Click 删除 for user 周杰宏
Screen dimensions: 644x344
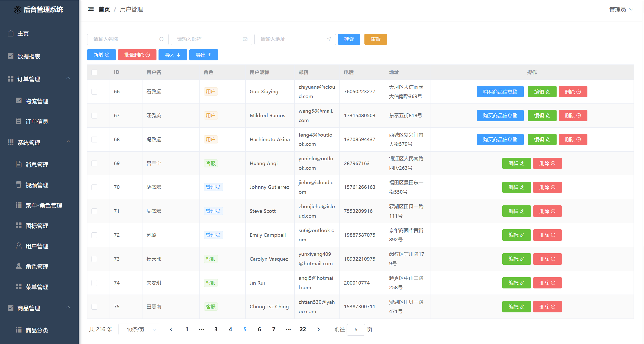[x=547, y=211]
